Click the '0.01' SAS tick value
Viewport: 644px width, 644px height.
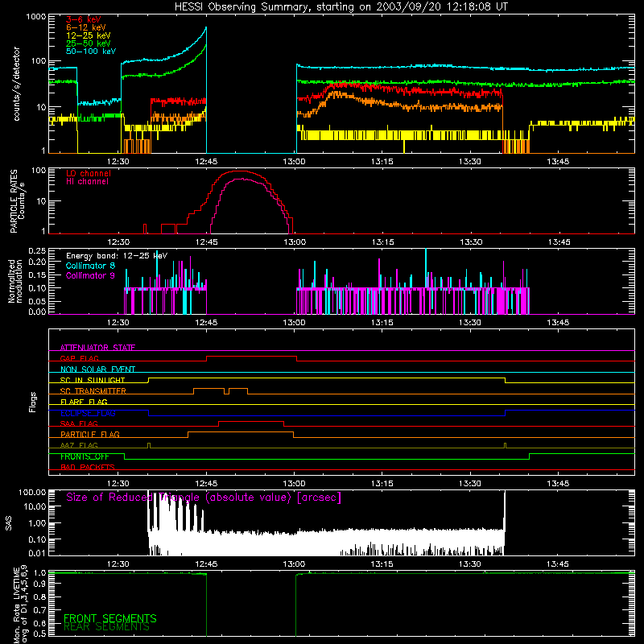37,553
